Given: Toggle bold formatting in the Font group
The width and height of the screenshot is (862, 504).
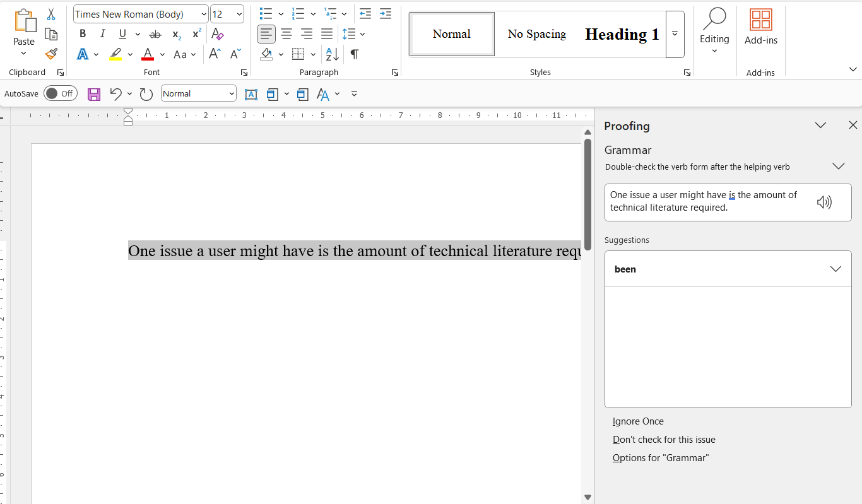Looking at the screenshot, I should pyautogui.click(x=83, y=33).
